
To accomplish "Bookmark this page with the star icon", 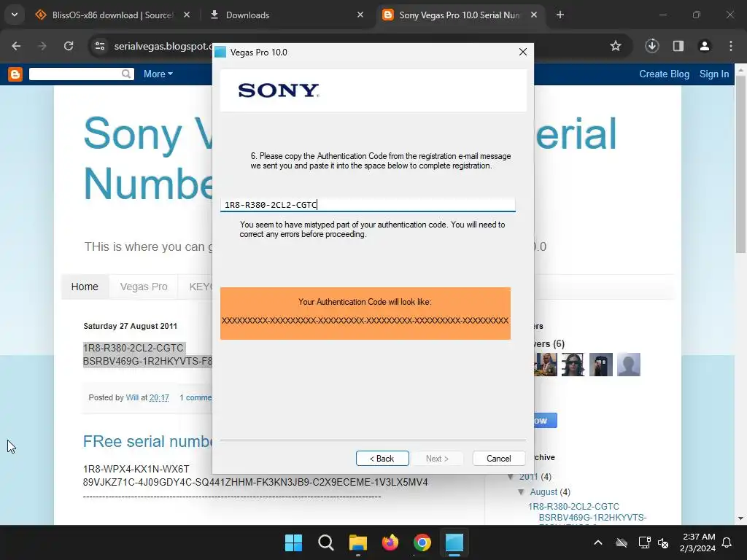I will coord(616,46).
